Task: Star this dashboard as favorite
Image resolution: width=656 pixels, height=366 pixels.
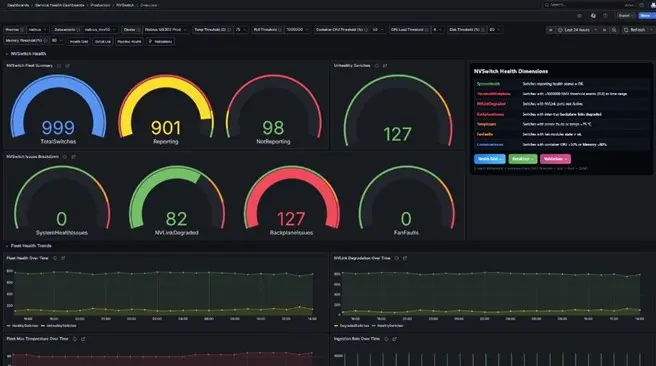Action: pyautogui.click(x=579, y=16)
